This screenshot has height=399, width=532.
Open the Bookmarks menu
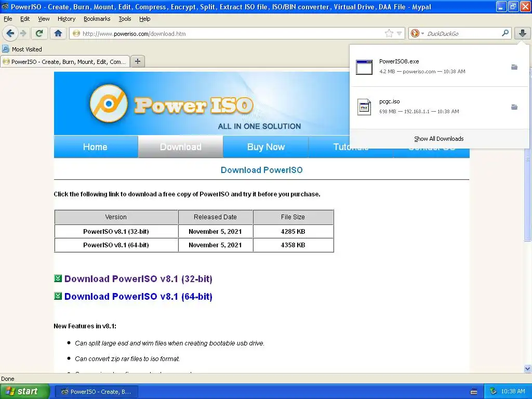(97, 19)
